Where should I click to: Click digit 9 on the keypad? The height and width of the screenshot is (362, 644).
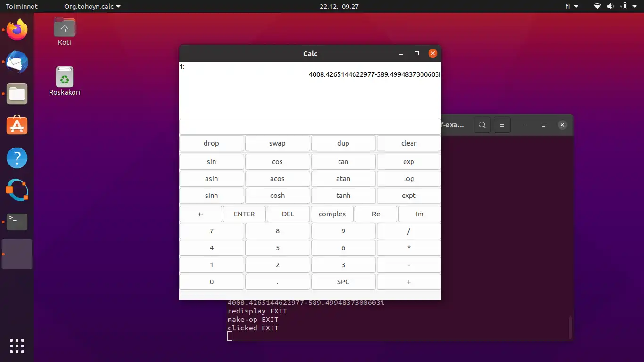pyautogui.click(x=343, y=231)
